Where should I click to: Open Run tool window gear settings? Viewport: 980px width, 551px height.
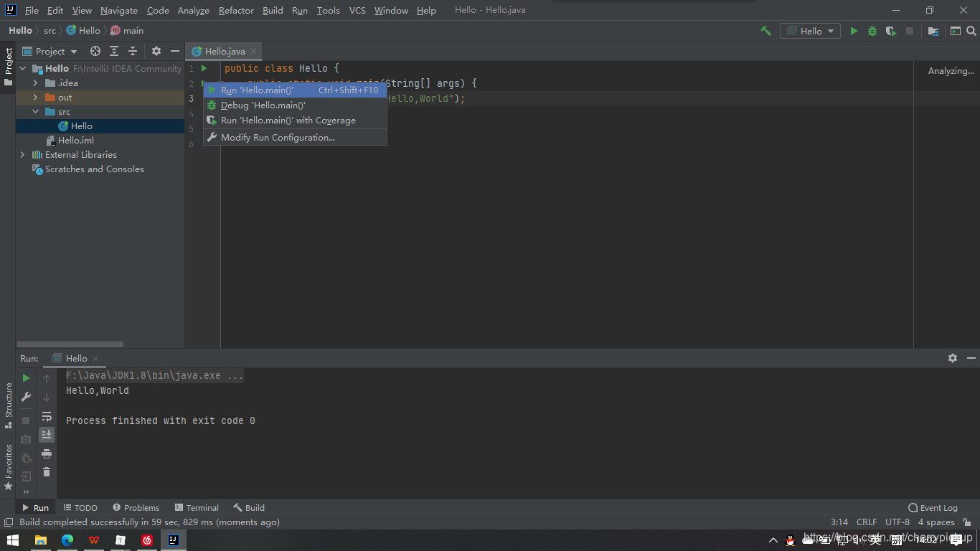click(953, 358)
